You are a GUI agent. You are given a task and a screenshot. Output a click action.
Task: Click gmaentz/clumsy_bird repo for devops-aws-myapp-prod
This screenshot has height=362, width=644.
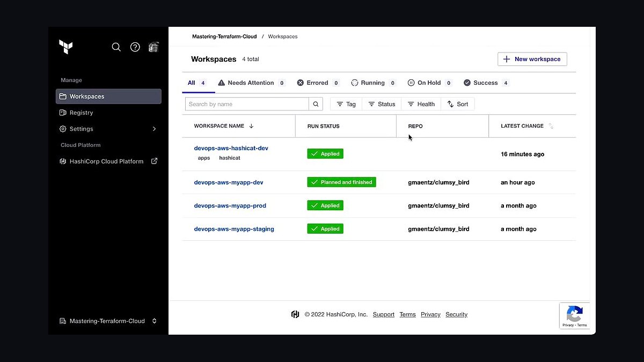pos(438,206)
